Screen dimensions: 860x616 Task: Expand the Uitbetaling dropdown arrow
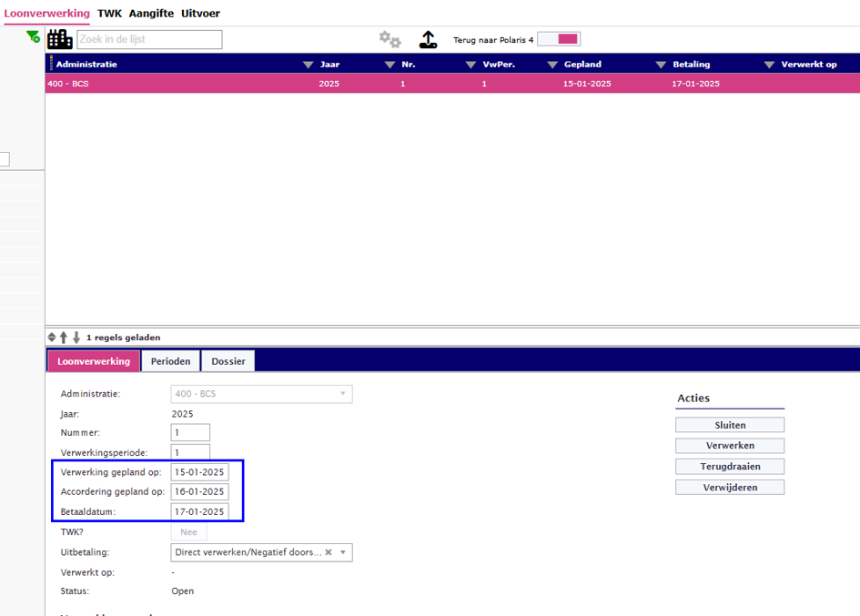click(343, 552)
